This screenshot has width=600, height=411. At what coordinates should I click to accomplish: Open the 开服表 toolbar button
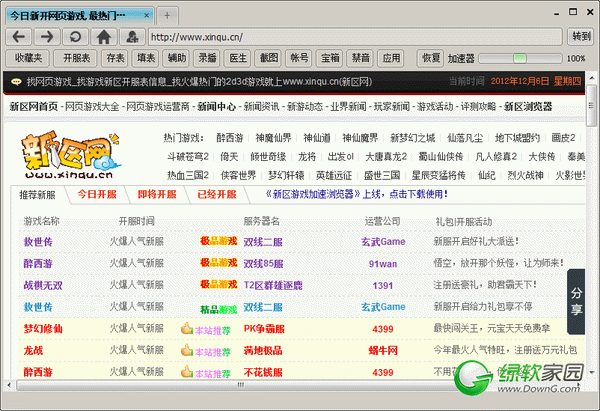coord(76,58)
